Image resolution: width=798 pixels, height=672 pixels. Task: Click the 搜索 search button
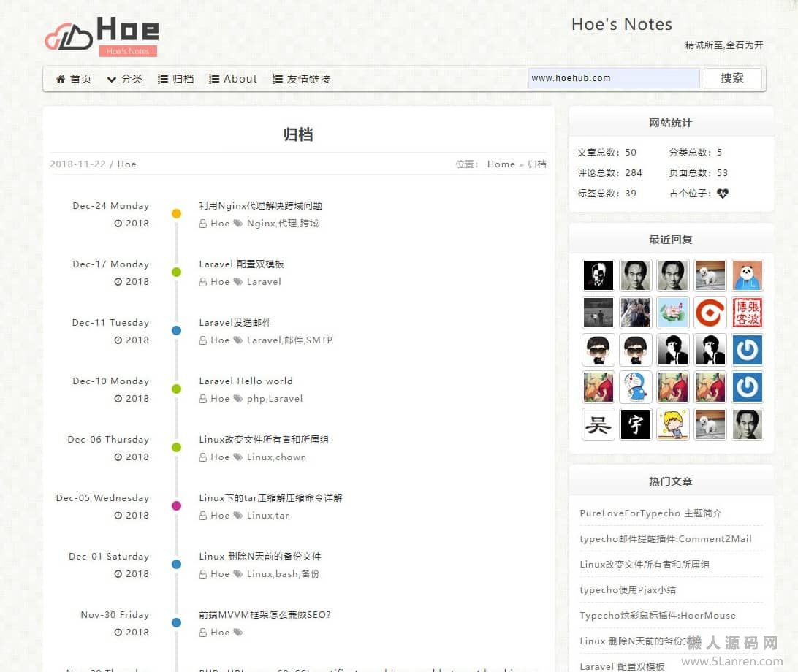tap(732, 78)
